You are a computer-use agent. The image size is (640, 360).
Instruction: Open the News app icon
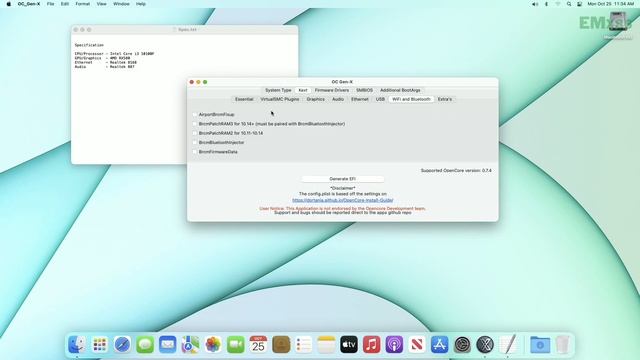point(417,345)
